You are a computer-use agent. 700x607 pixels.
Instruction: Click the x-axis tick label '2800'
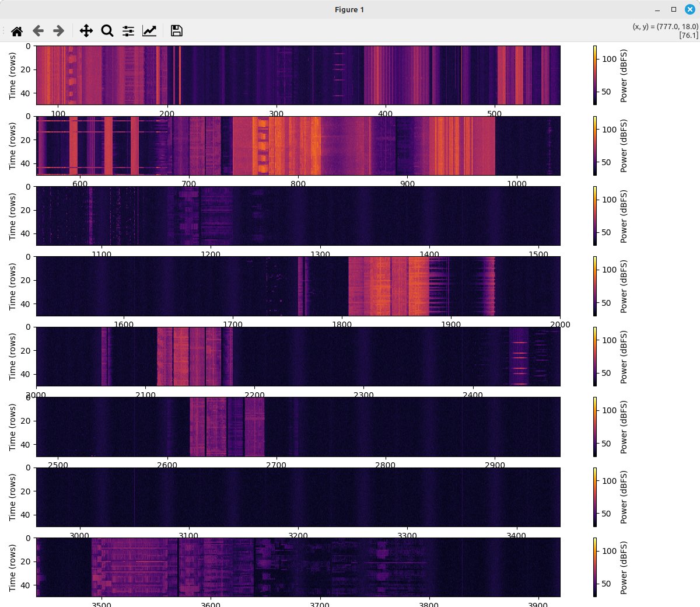[x=386, y=465]
